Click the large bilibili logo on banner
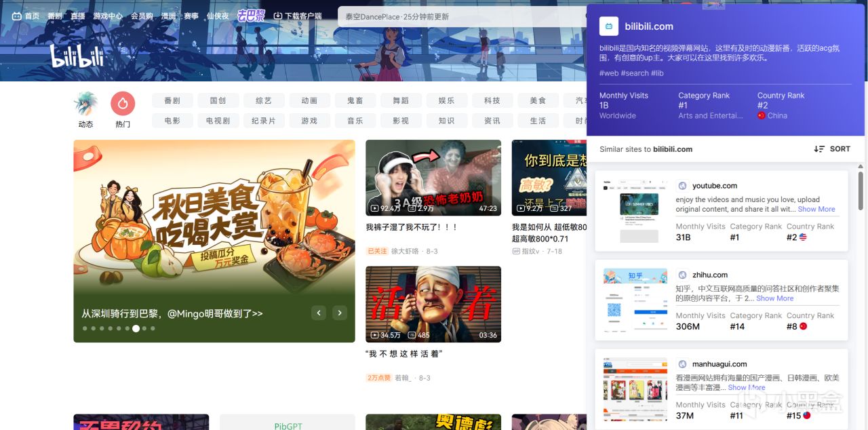The height and width of the screenshot is (430, 868). (77, 56)
